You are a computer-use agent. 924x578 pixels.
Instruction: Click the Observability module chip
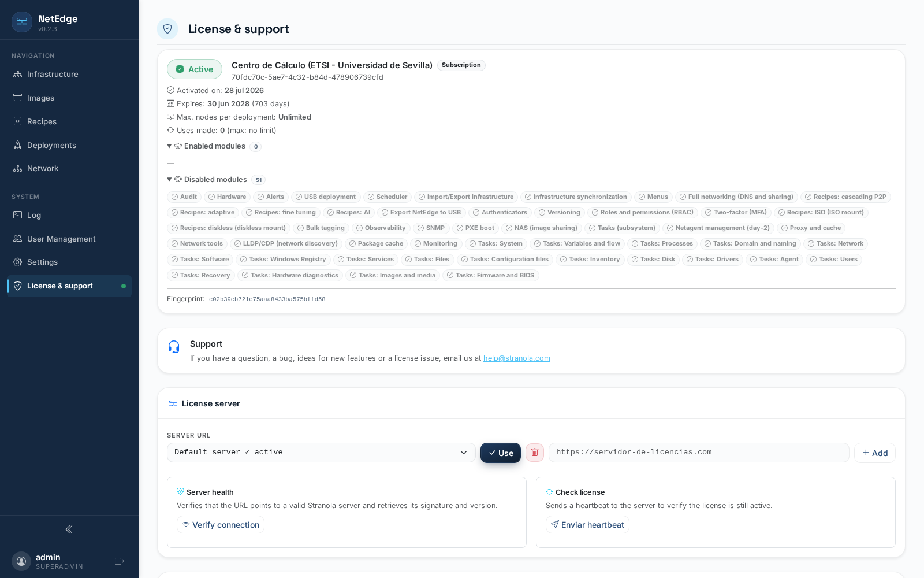[381, 228]
